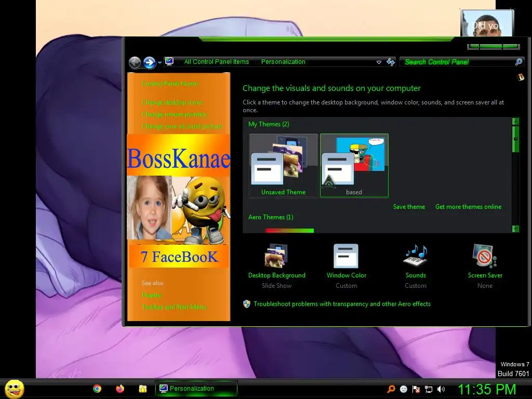Screen dimensions: 532x399
Task: Focus the Search Control Panel box
Action: [x=461, y=62]
